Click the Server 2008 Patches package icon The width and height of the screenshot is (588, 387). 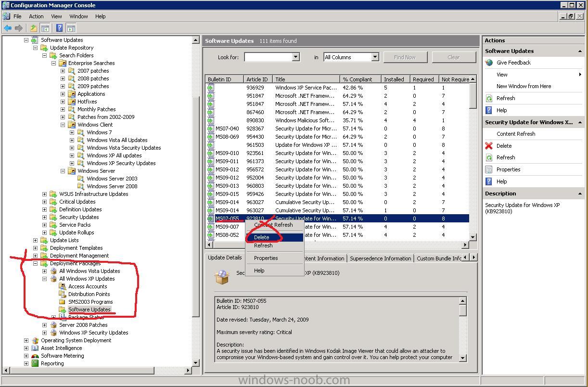pos(53,325)
